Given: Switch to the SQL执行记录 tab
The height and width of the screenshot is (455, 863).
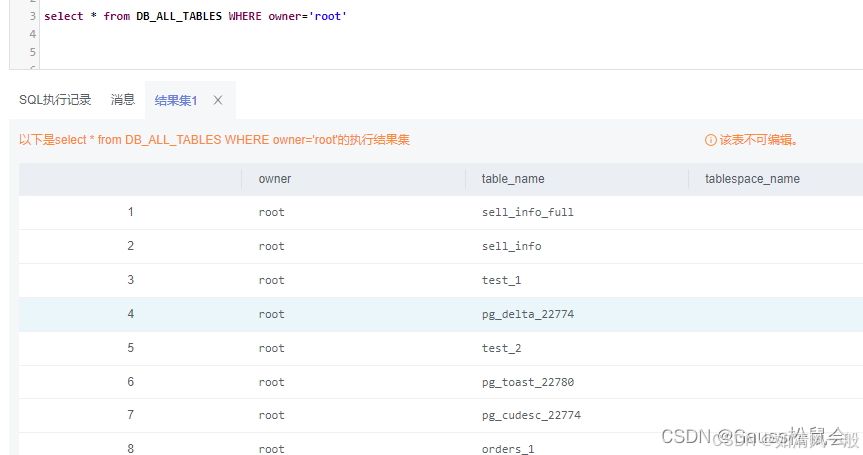Looking at the screenshot, I should pos(55,100).
